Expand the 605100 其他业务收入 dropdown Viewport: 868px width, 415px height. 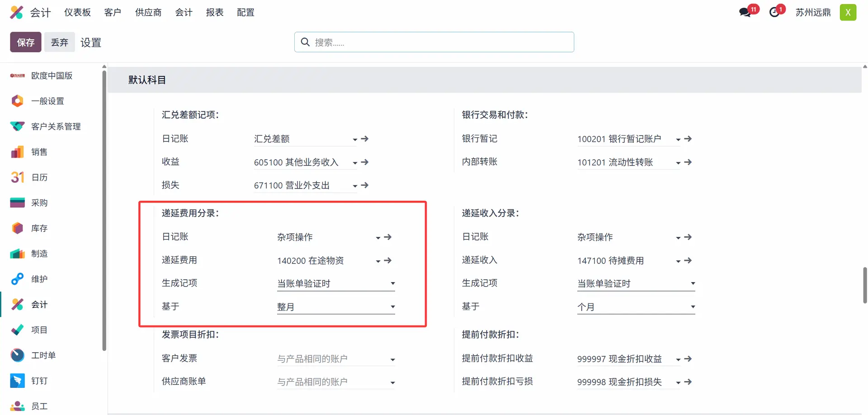[x=354, y=163]
